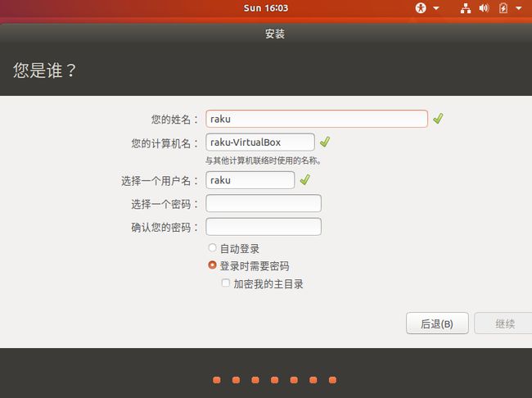Click the 选择一个密码 label
Image resolution: width=532 pixels, height=398 pixels.
(x=165, y=204)
